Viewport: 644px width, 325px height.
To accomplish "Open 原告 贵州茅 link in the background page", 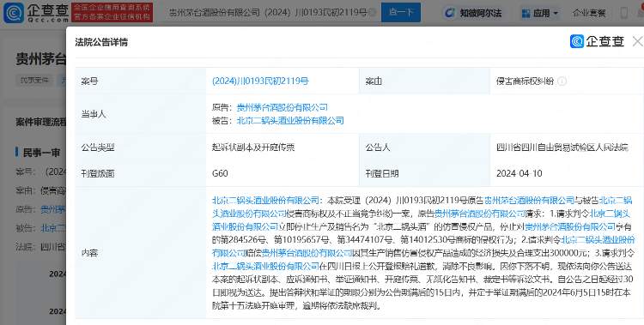I will pos(53,210).
